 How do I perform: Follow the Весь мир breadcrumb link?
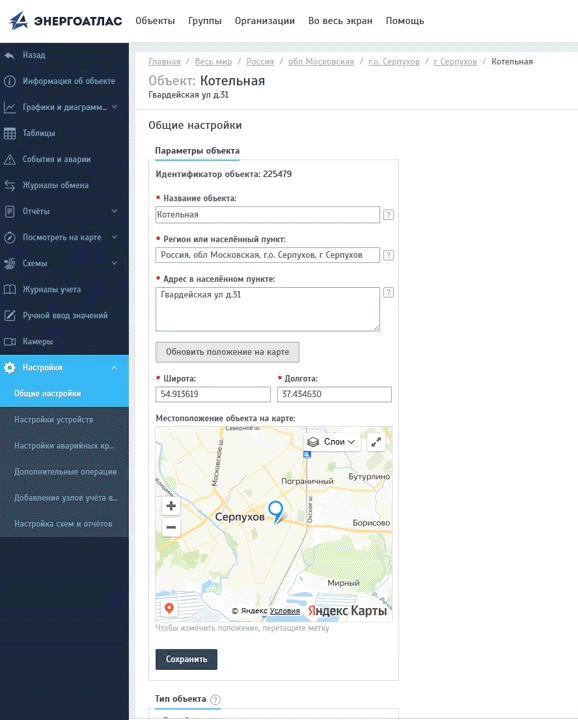coord(213,62)
